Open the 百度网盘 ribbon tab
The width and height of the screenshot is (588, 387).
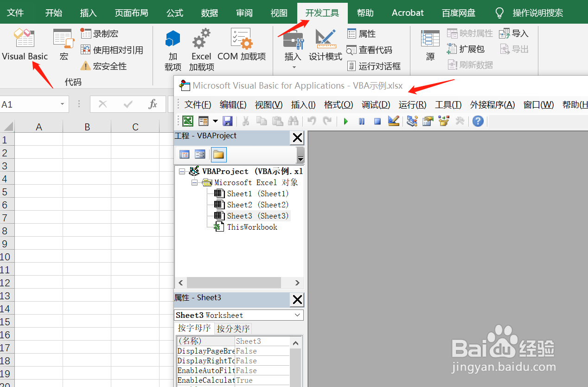pos(458,13)
